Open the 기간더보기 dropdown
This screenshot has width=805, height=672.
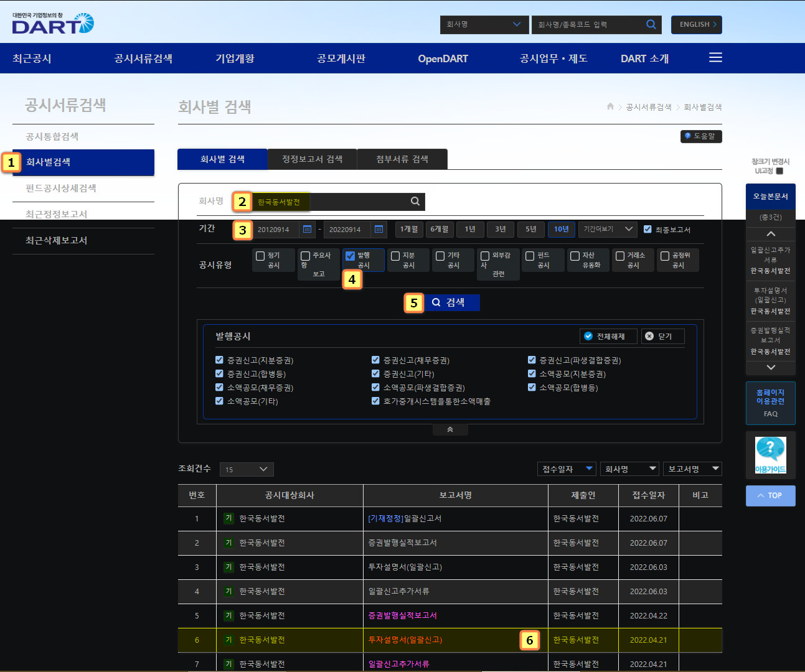pos(608,229)
